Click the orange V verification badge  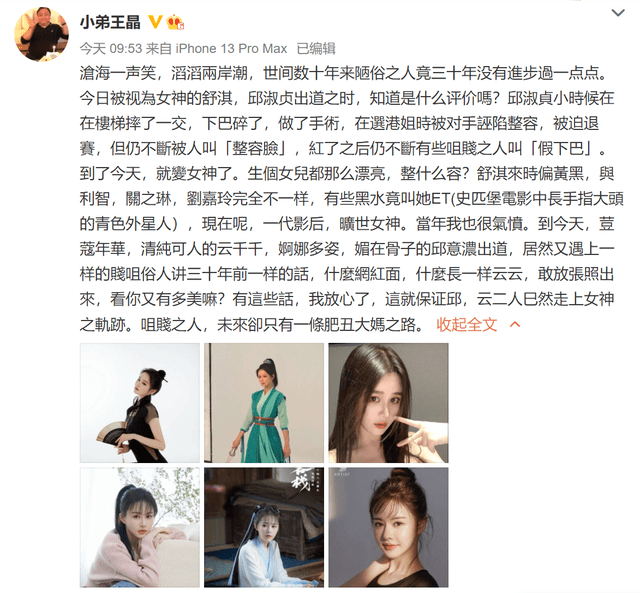(156, 22)
